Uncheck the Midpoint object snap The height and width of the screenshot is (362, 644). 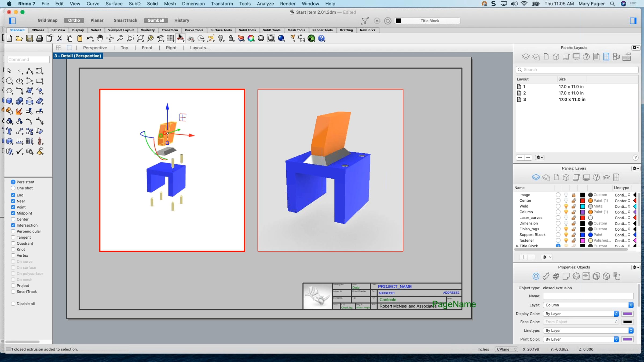click(x=13, y=213)
